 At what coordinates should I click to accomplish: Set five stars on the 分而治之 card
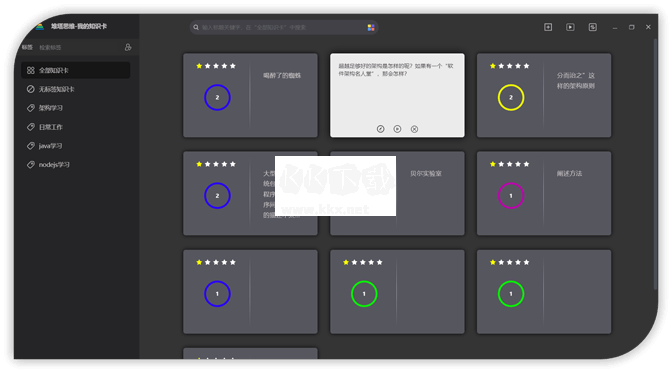click(526, 66)
